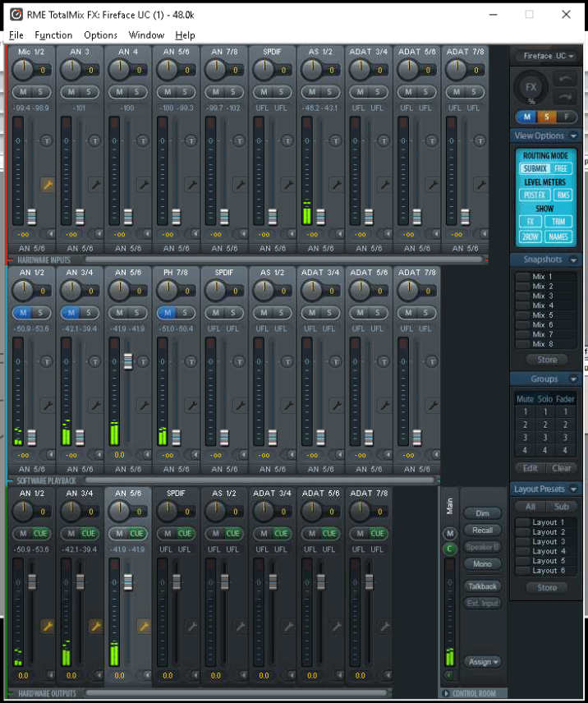Viewport: 588px width, 703px height.
Task: Open the Function menu
Action: coord(53,35)
